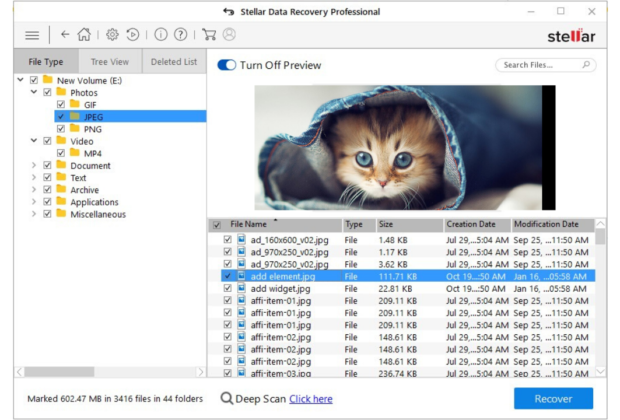Expand the Miscellaneous tree node
This screenshot has height=420, width=620.
coord(34,214)
